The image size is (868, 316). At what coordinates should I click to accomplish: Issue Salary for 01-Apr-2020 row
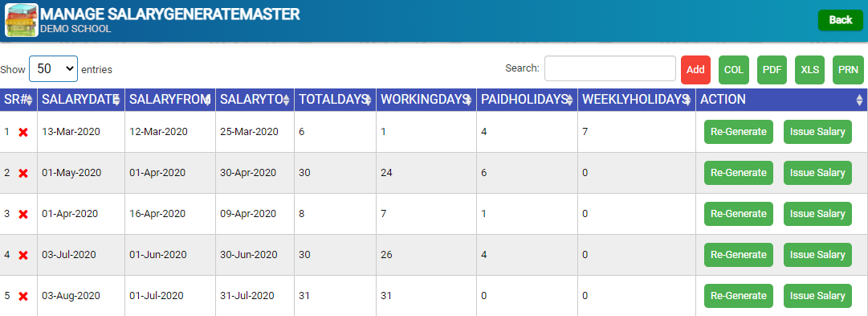point(817,214)
